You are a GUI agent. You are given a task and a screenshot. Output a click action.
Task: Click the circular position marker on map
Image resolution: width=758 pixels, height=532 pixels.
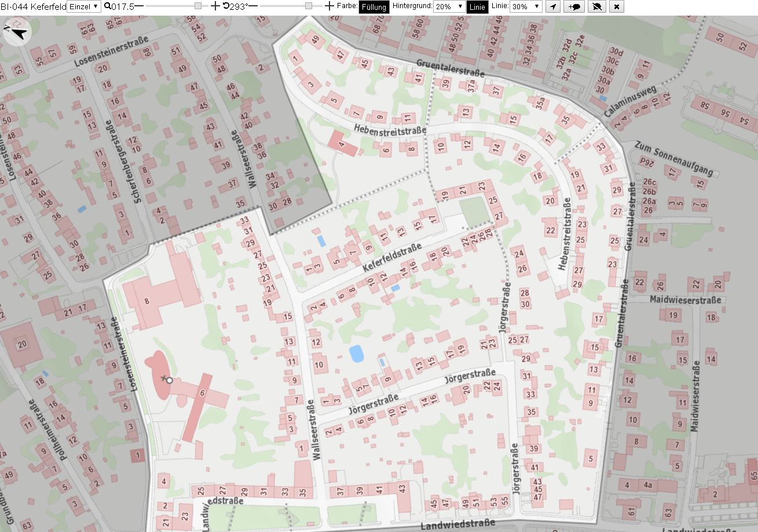[x=169, y=380]
